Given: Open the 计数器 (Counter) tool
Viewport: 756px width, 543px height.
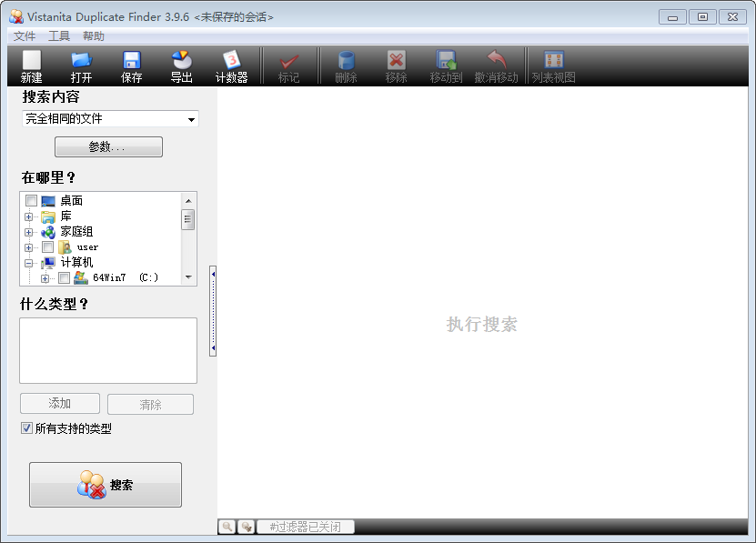Looking at the screenshot, I should [231, 66].
